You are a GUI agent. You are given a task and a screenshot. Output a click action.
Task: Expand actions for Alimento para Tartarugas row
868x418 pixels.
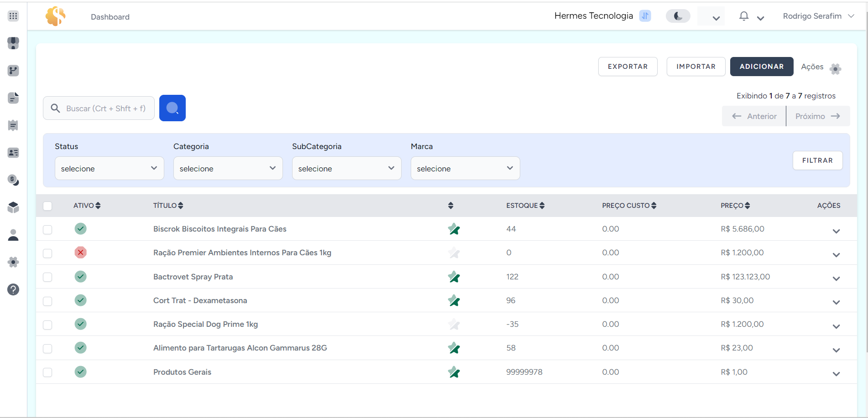(x=836, y=350)
